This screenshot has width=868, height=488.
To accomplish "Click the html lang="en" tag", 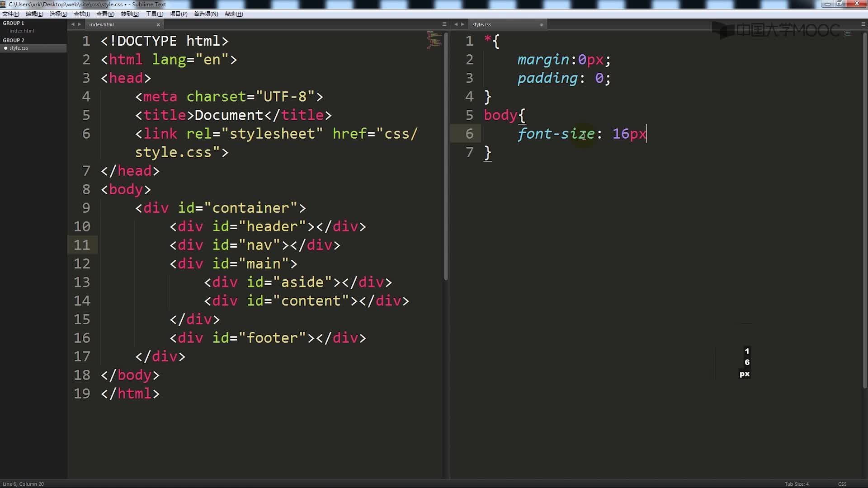I will tap(169, 60).
